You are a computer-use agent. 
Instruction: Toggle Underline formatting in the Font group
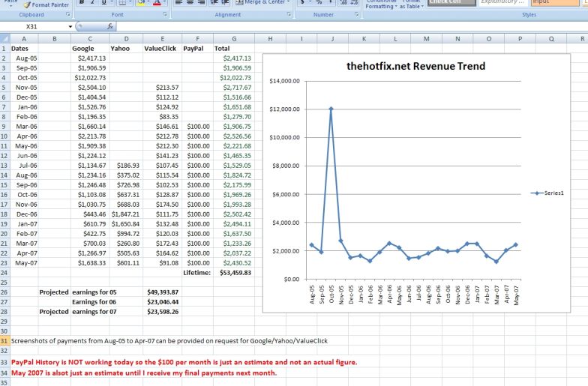(x=103, y=3)
